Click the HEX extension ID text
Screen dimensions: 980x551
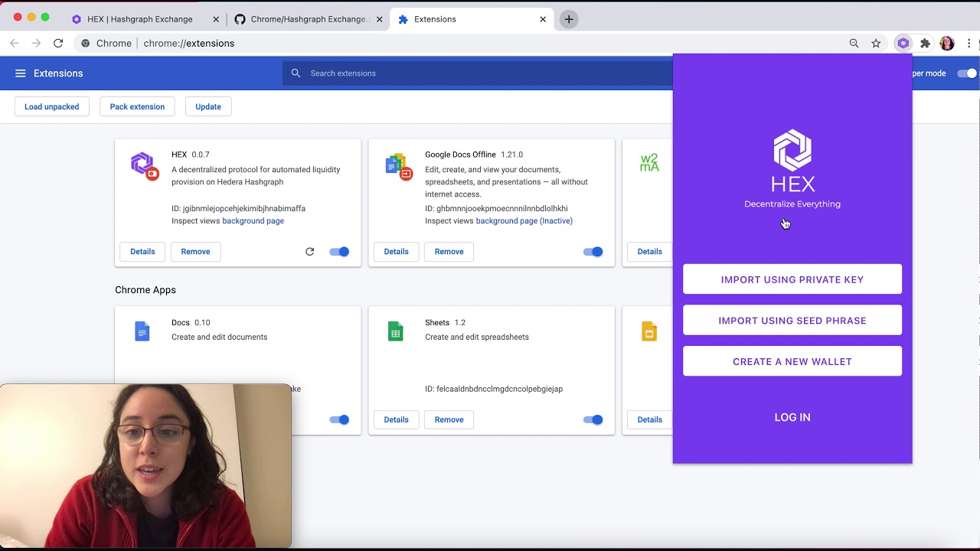(x=238, y=209)
